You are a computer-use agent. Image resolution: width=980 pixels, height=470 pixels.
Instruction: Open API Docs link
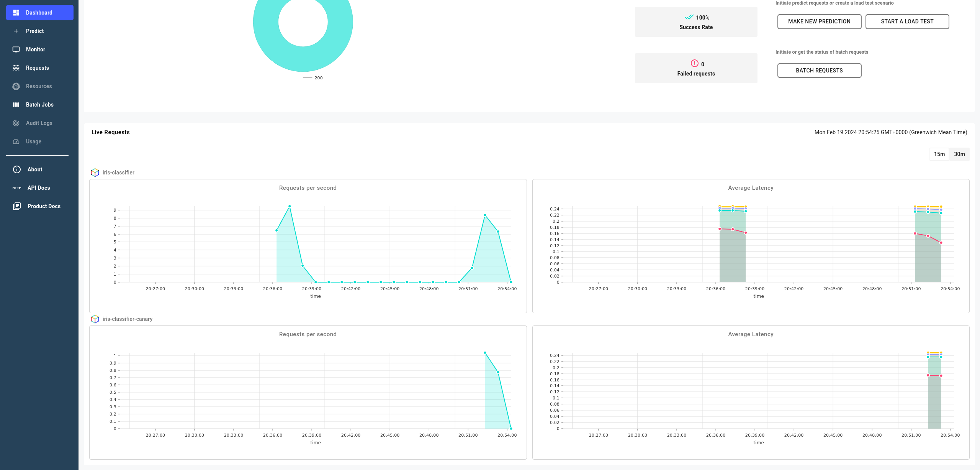(x=40, y=188)
